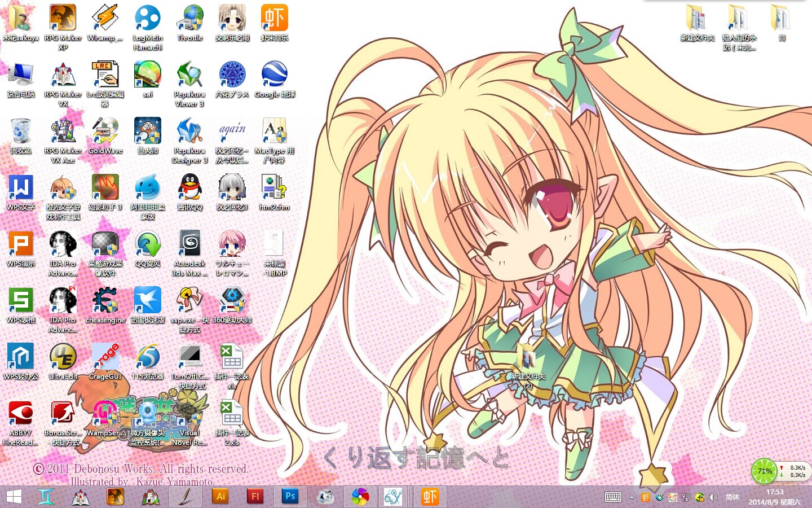812x508 pixels.
Task: Open the sai painting tool shortcut
Action: point(148,79)
